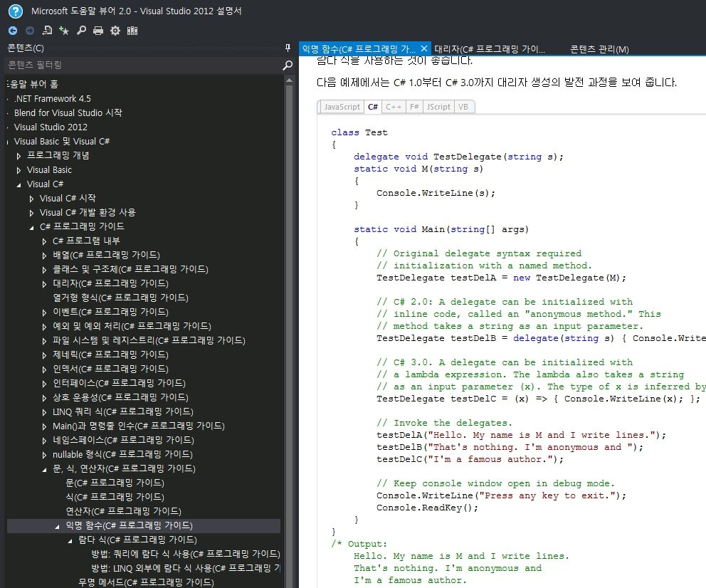Open help content search with the magnifier icon

(x=81, y=31)
